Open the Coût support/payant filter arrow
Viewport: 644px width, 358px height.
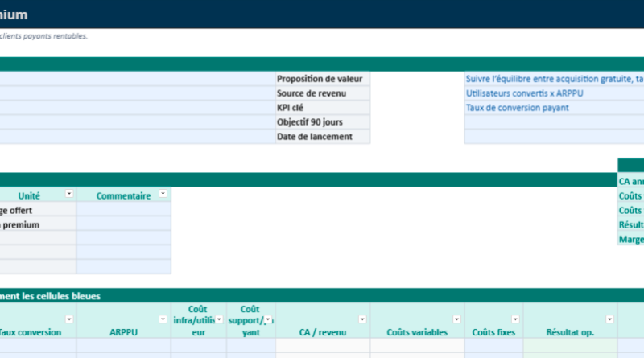click(x=268, y=320)
